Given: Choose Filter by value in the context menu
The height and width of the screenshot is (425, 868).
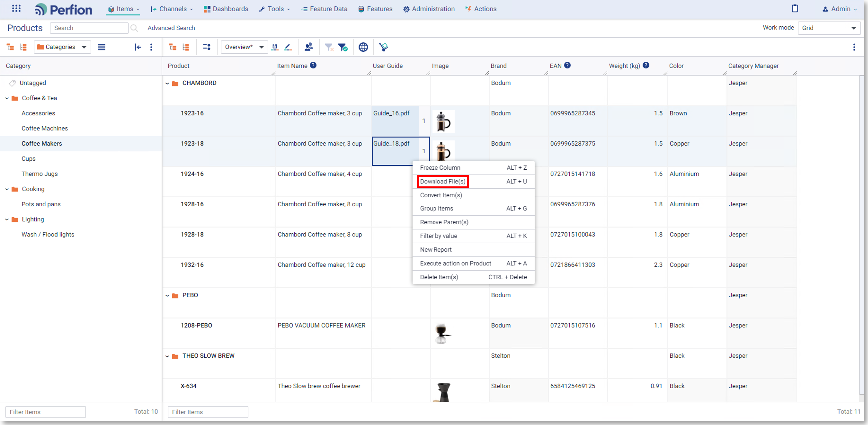Looking at the screenshot, I should (x=473, y=236).
